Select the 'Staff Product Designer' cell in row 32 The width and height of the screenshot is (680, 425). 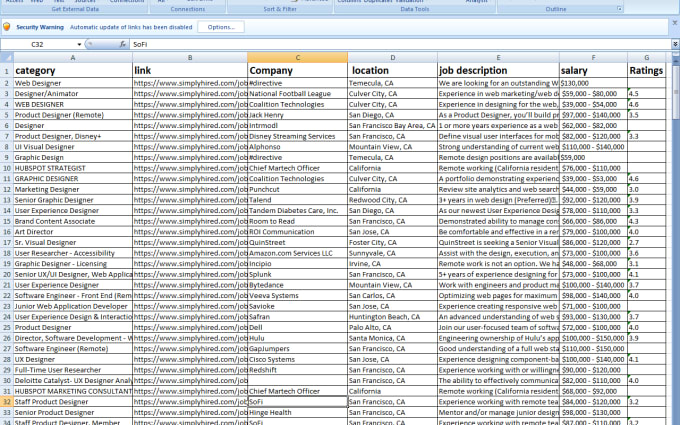pos(73,402)
